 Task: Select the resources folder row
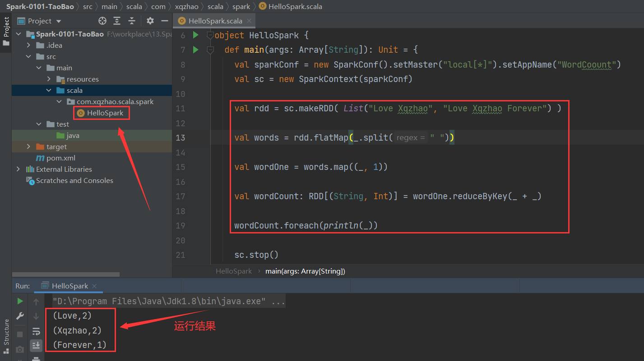tap(92, 79)
